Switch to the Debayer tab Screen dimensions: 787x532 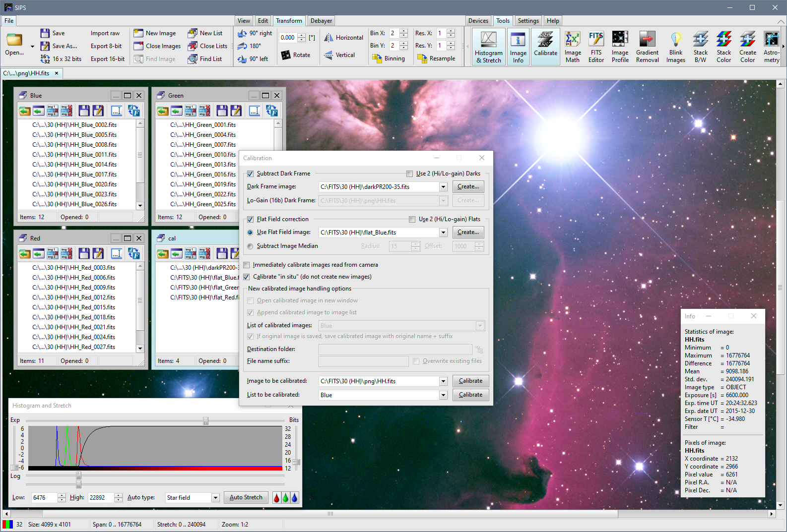(321, 21)
